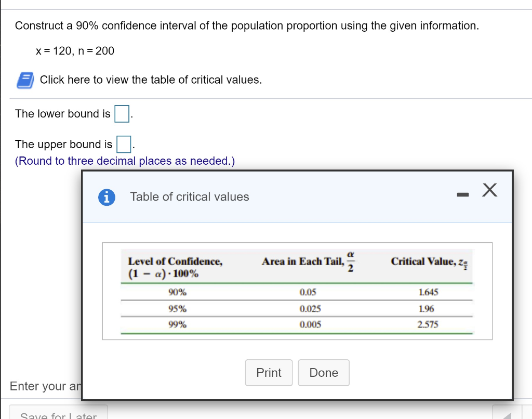Click the critical value 2.575
Viewport: 532px width, 419px height.
[428, 324]
